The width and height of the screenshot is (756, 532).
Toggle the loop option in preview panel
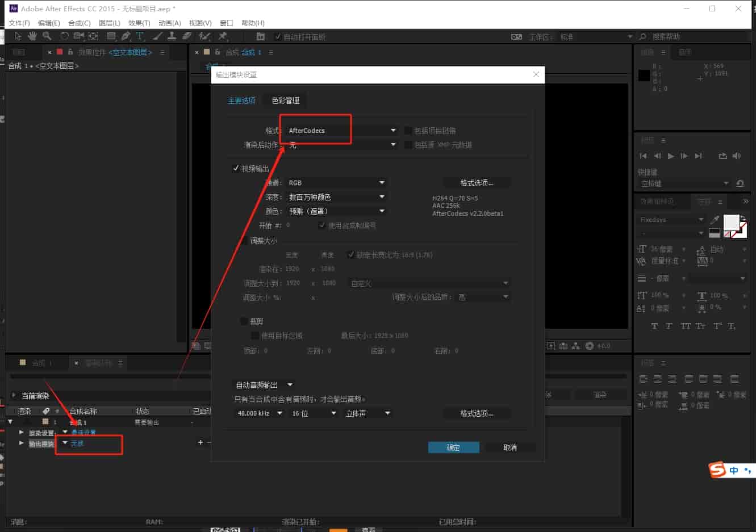coord(722,156)
